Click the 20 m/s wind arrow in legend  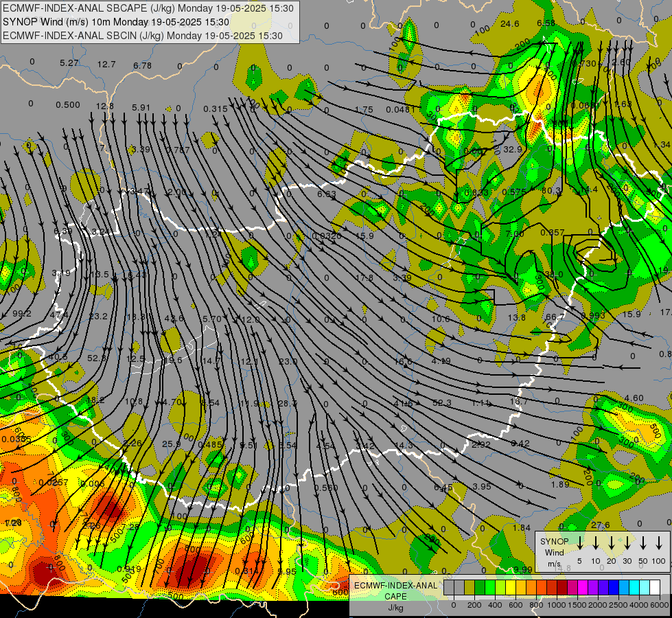(611, 543)
